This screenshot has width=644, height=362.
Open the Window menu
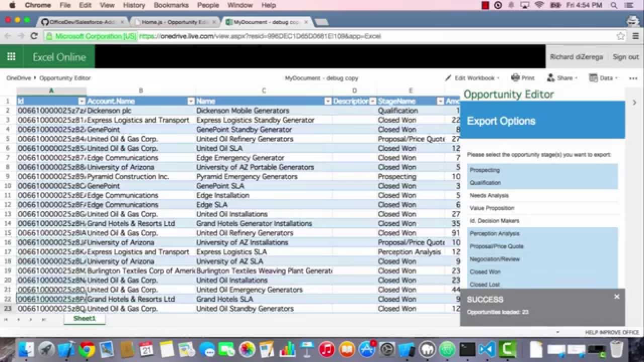coord(240,5)
